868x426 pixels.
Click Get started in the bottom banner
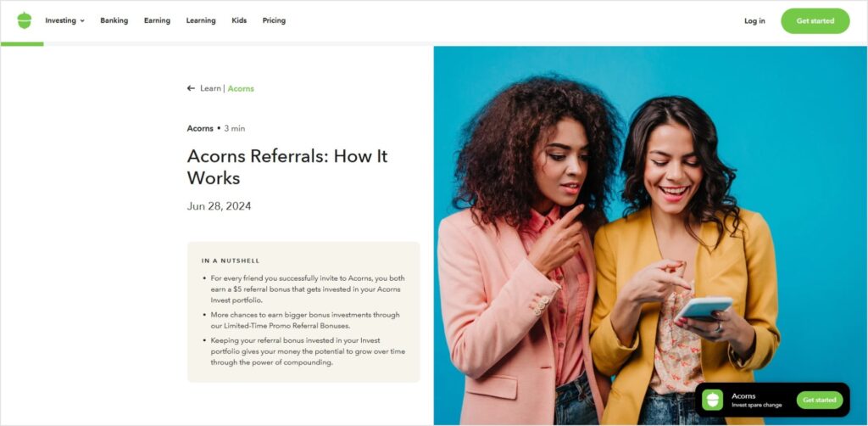(x=820, y=400)
